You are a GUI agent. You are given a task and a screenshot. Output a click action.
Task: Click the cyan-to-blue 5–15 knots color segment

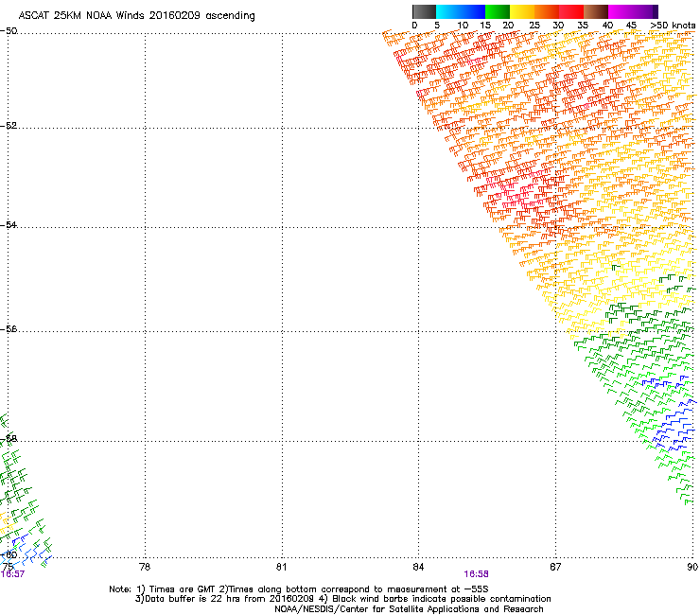461,11
